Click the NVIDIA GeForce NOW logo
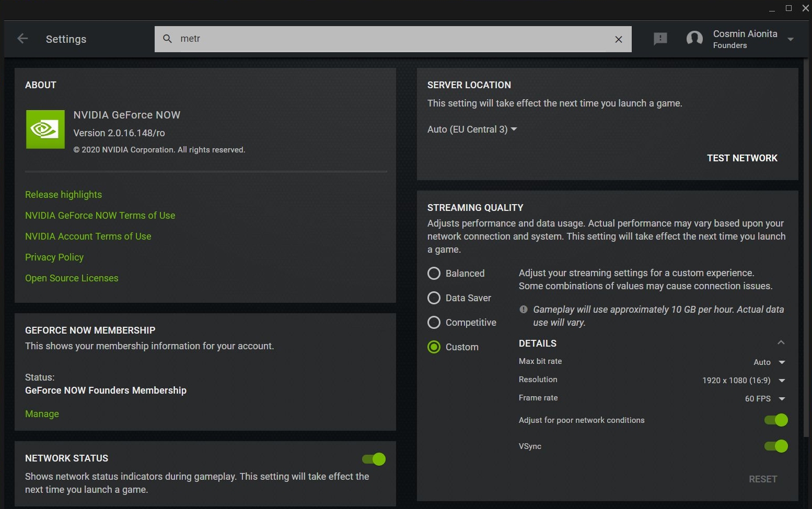The width and height of the screenshot is (812, 509). [x=45, y=129]
